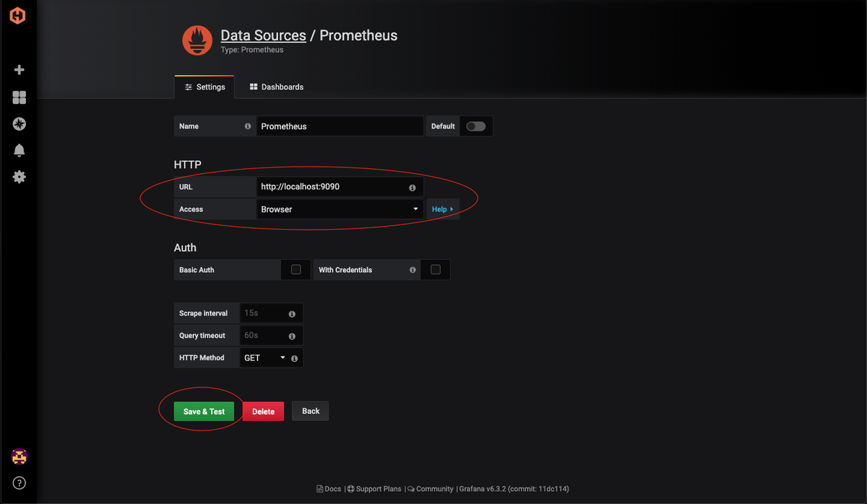Click the red Delete button
Viewport: 867px width, 504px height.
[263, 412]
